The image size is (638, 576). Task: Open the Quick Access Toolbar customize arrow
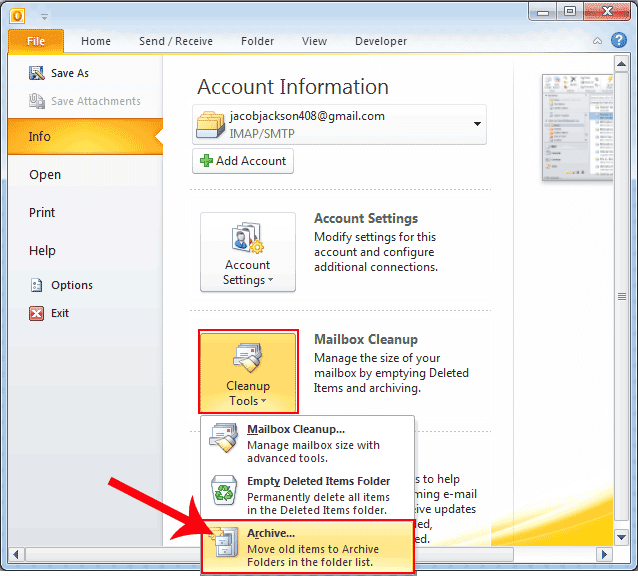[x=44, y=17]
